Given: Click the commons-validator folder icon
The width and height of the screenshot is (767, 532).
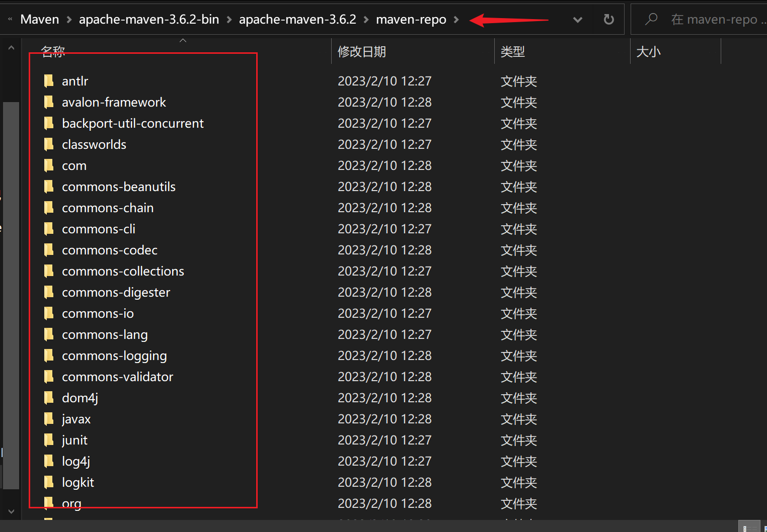Looking at the screenshot, I should pos(49,377).
